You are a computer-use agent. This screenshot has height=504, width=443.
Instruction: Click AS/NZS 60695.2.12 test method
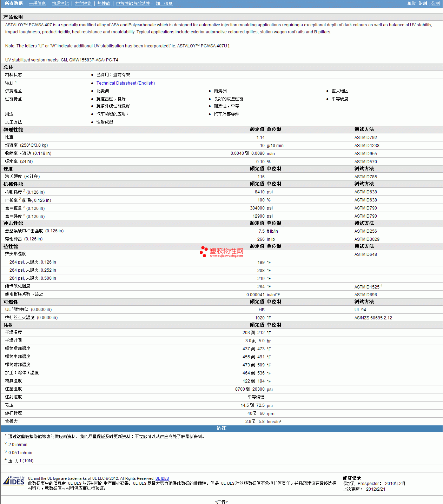(373, 318)
